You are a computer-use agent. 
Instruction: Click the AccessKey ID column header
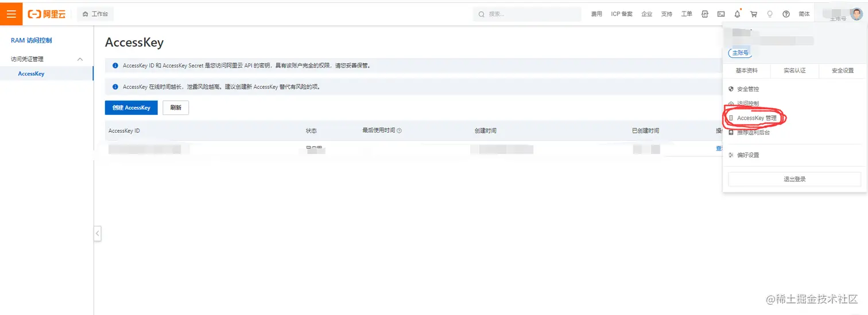point(124,131)
